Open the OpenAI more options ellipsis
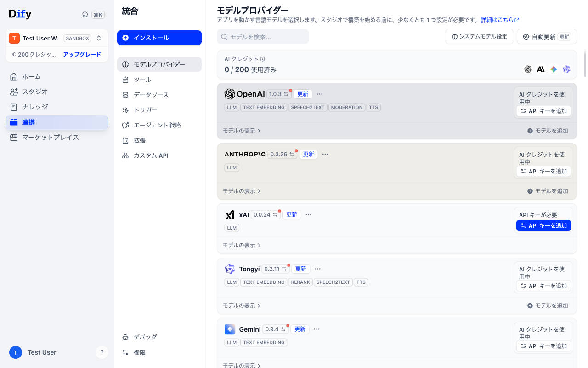 click(x=320, y=94)
